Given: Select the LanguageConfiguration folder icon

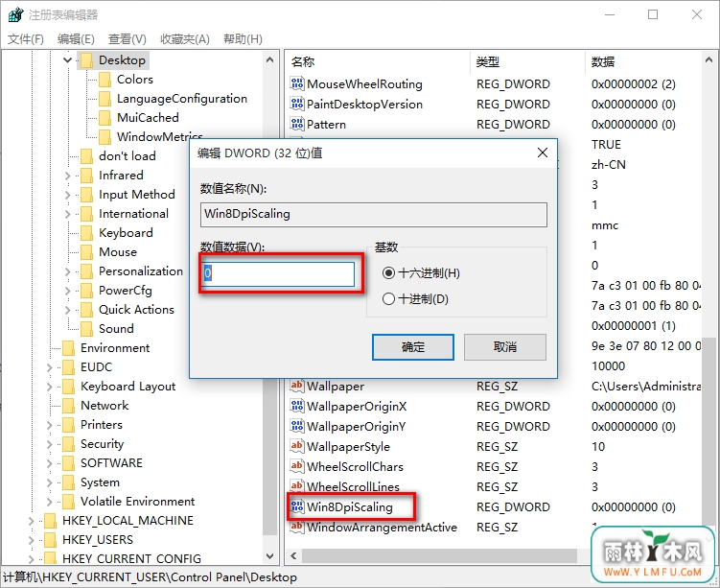Looking at the screenshot, I should [105, 99].
